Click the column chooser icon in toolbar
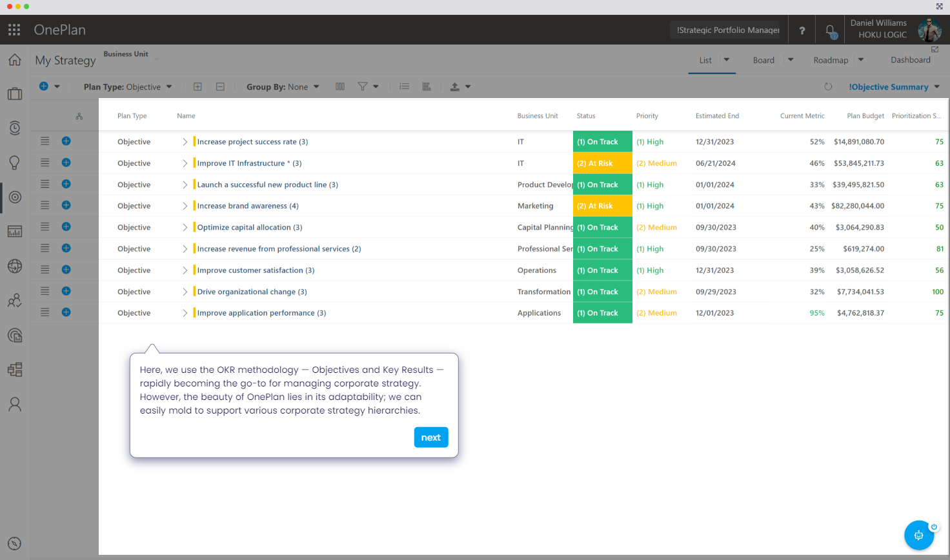The height and width of the screenshot is (560, 950). 340,86
